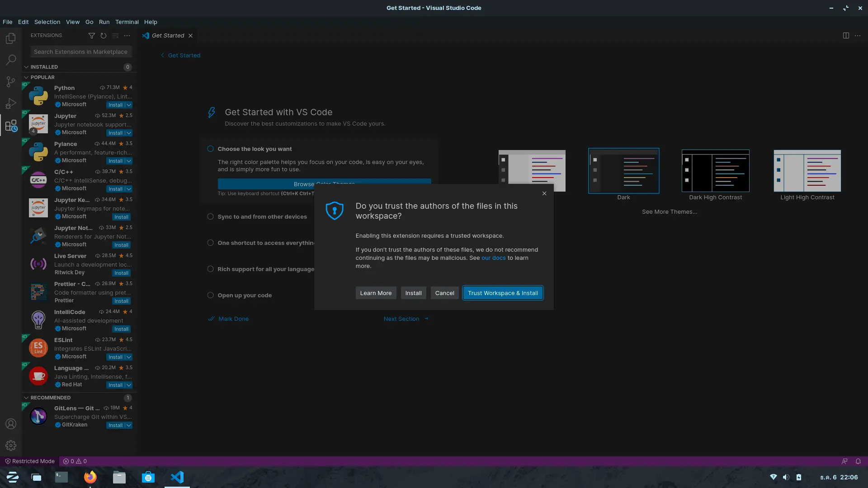The height and width of the screenshot is (488, 868).
Task: Click Learn More in trust dialog
Action: pos(376,293)
